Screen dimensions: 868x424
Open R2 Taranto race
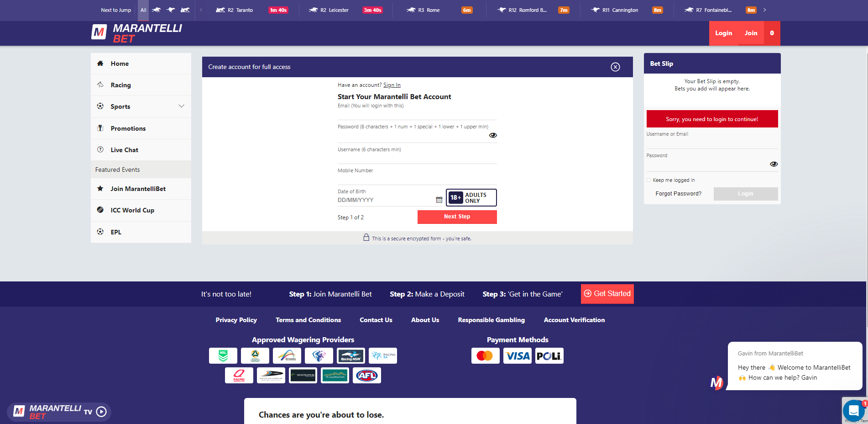[x=252, y=10]
